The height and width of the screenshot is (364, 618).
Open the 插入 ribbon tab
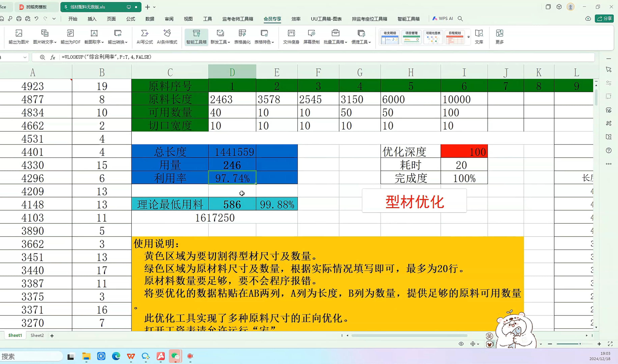[92, 19]
